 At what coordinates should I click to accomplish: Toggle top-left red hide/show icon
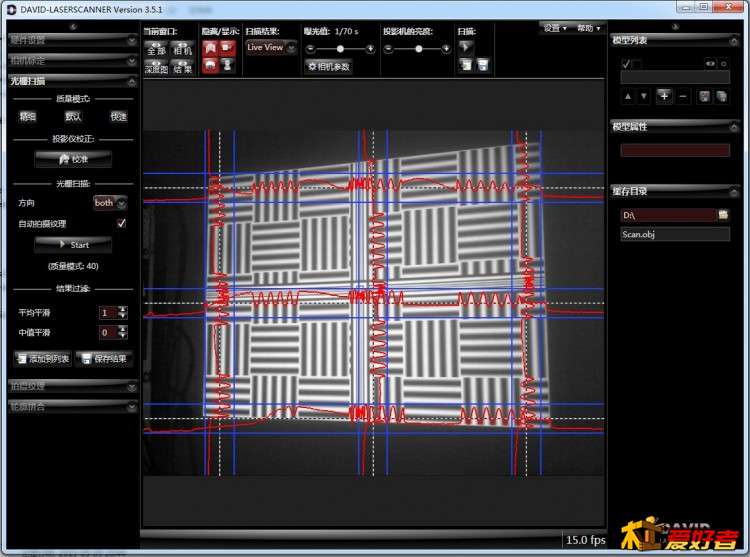point(210,48)
